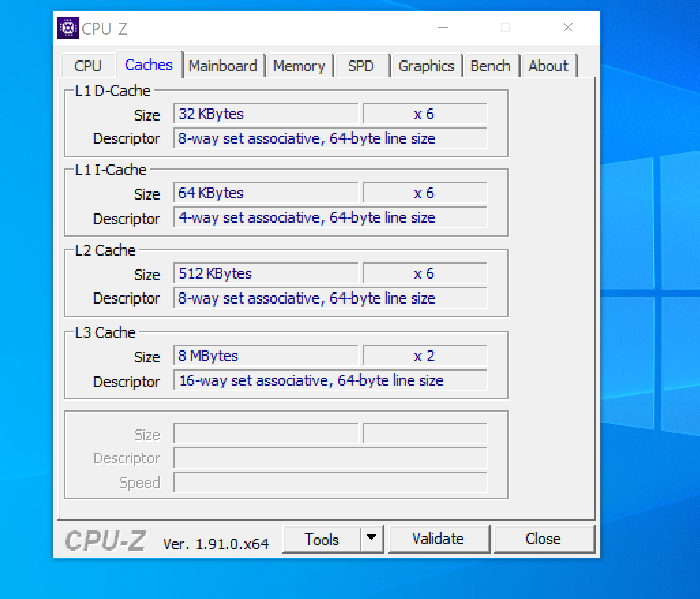Switch to the CPU tab
The height and width of the screenshot is (599, 700).
point(88,66)
